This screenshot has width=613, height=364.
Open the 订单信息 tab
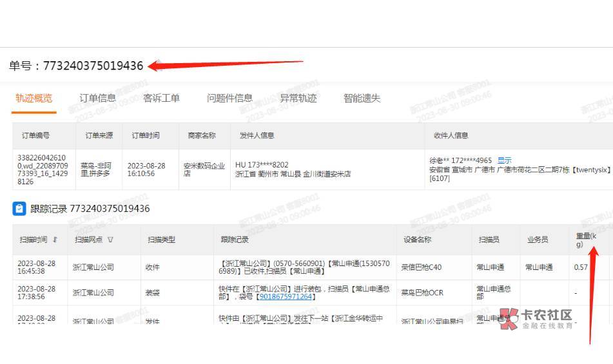97,99
